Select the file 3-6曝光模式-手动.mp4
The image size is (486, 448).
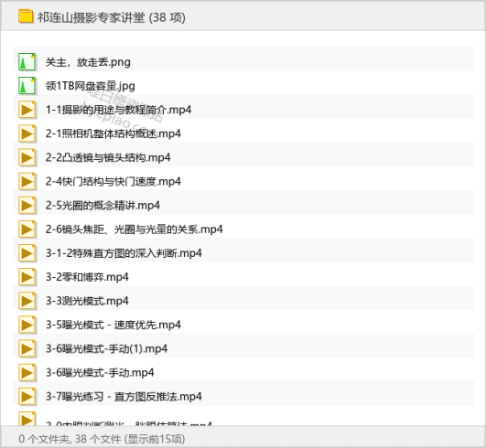point(100,373)
